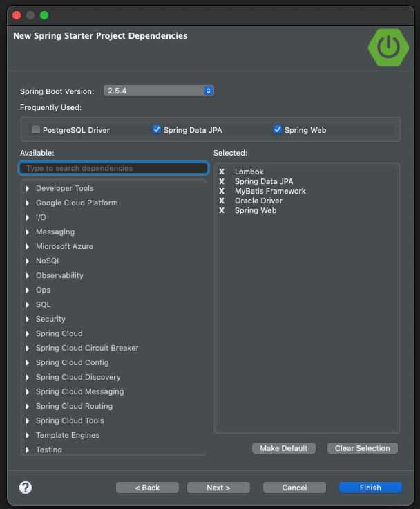Screen dimensions: 420x509
Task: Select MyBatis Framework in Selected list
Action: [x=270, y=191]
